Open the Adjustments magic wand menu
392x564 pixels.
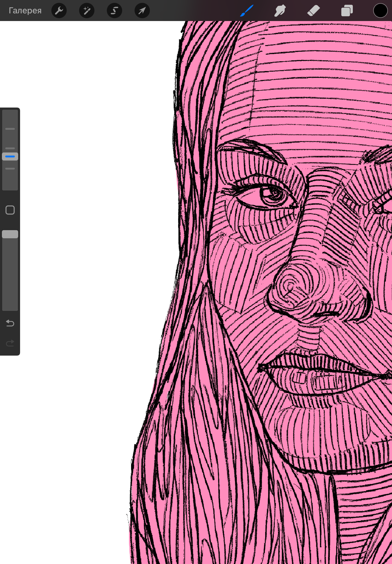pyautogui.click(x=87, y=11)
